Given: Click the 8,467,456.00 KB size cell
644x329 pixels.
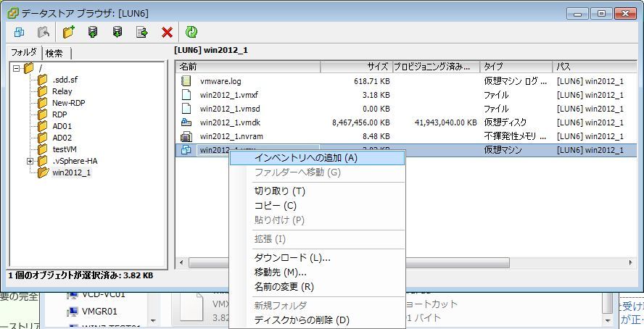Looking at the screenshot, I should point(360,122).
